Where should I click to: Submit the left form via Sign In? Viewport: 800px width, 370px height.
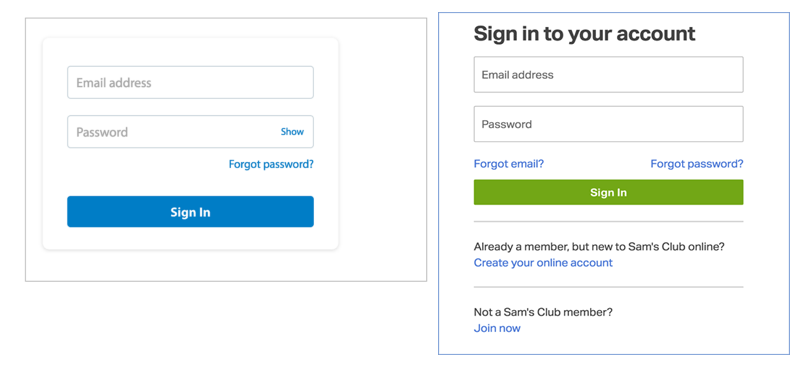click(x=190, y=212)
